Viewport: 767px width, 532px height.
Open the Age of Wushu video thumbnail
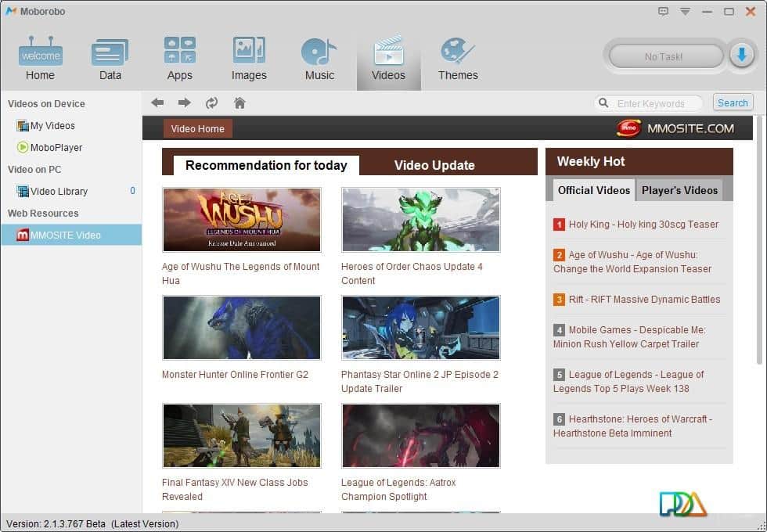pos(241,220)
